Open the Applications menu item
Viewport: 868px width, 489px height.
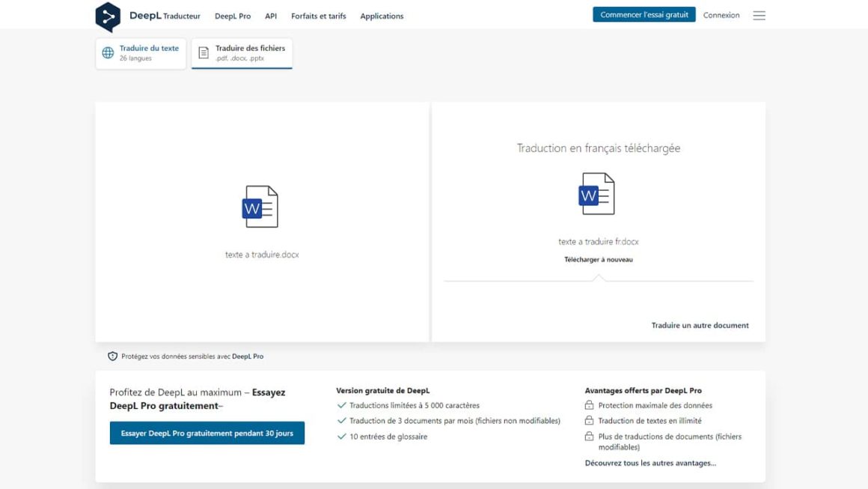pos(382,16)
